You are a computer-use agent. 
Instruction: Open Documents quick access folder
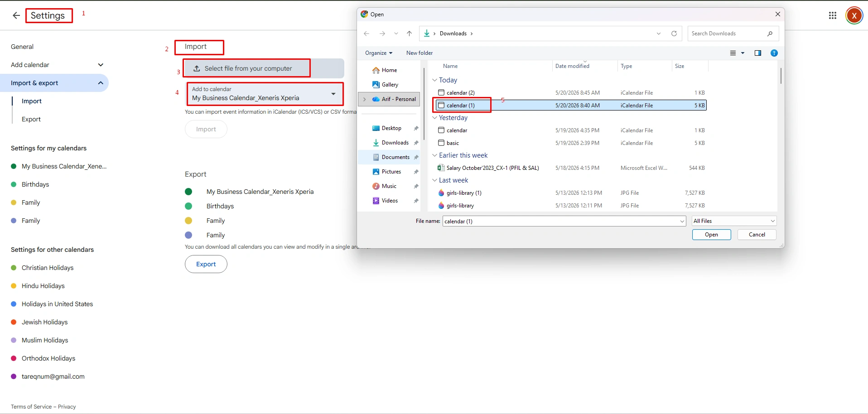[x=395, y=157]
